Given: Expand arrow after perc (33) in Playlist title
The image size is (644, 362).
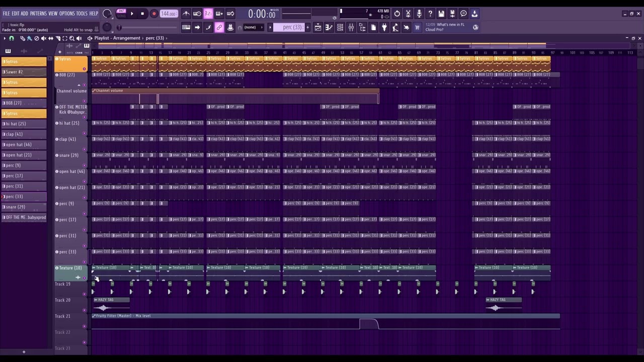Looking at the screenshot, I should (x=166, y=38).
